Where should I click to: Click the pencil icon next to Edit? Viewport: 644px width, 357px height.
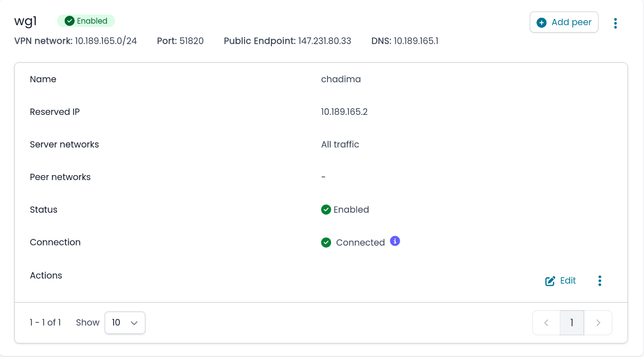coord(550,281)
